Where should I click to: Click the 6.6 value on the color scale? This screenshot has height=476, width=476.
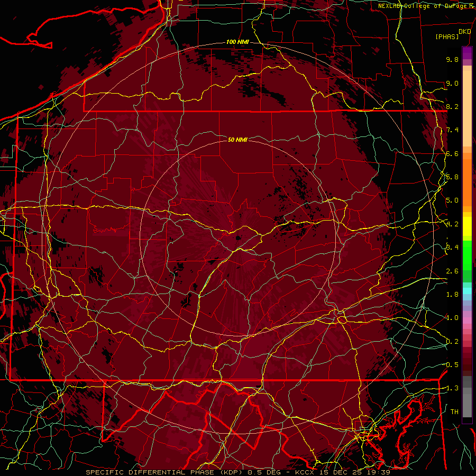click(x=452, y=153)
